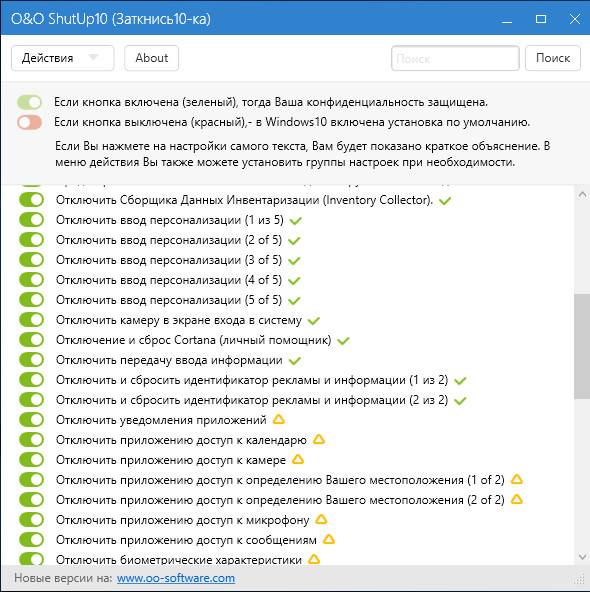590x592 pixels.
Task: Toggle switch for доступ к сообщениям
Action: point(31,540)
